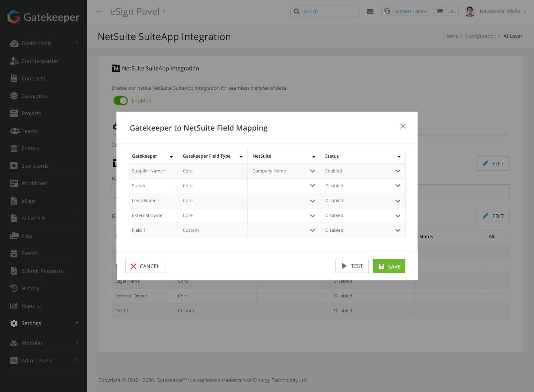Image resolution: width=534 pixels, height=392 pixels.
Task: Click the Configuration breadcrumb link
Action: (481, 36)
